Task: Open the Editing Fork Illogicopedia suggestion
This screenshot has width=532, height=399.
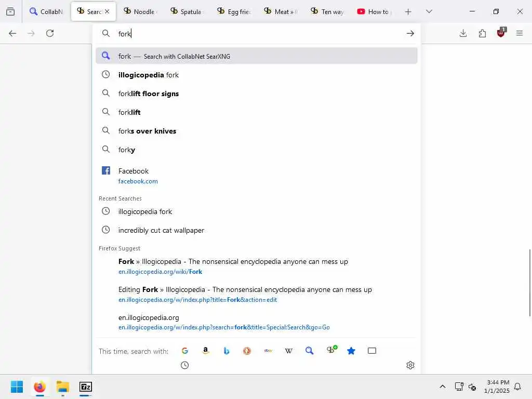Action: click(257, 294)
